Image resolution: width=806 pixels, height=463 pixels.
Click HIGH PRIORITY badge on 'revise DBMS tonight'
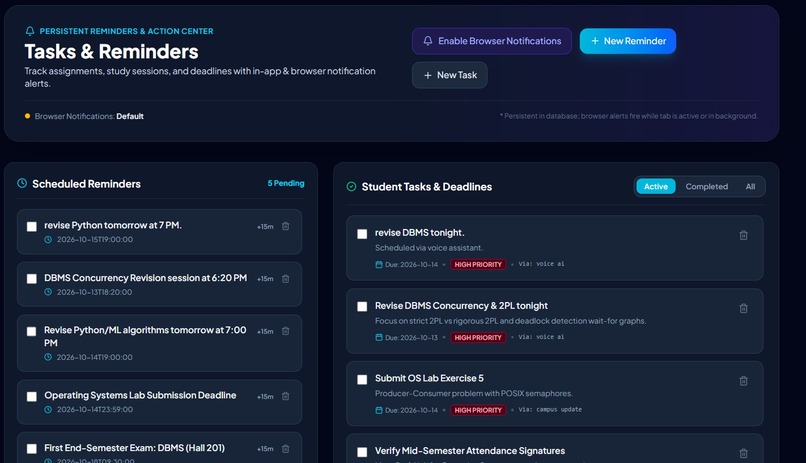[x=478, y=265]
